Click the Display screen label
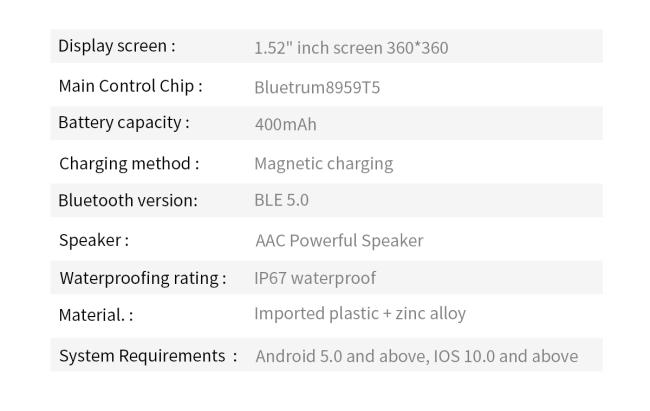This screenshot has width=650, height=411. pos(116,46)
